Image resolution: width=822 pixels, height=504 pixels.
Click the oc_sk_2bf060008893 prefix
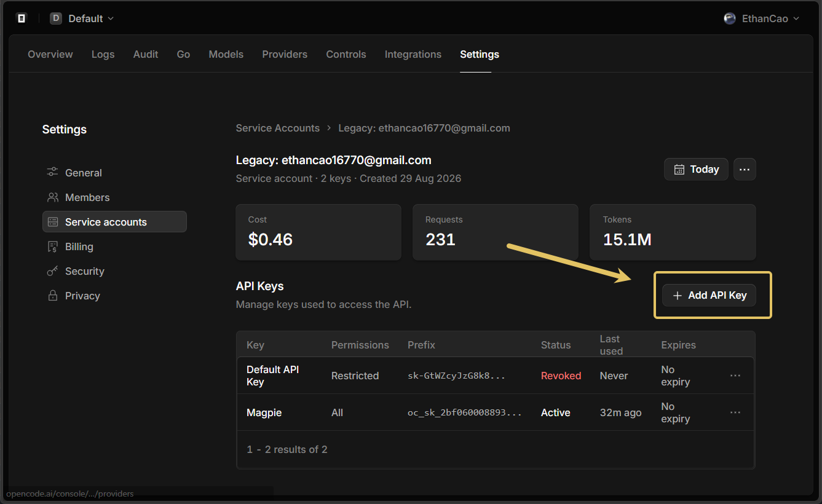coord(465,412)
